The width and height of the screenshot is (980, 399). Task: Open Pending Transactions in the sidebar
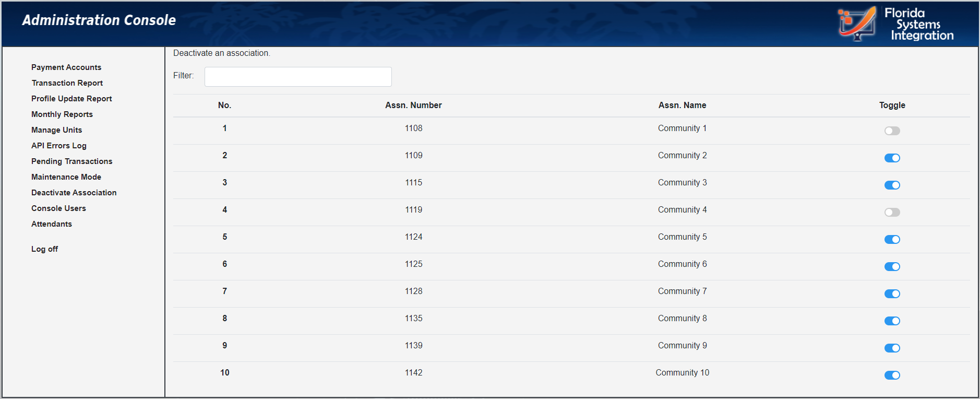(x=72, y=161)
